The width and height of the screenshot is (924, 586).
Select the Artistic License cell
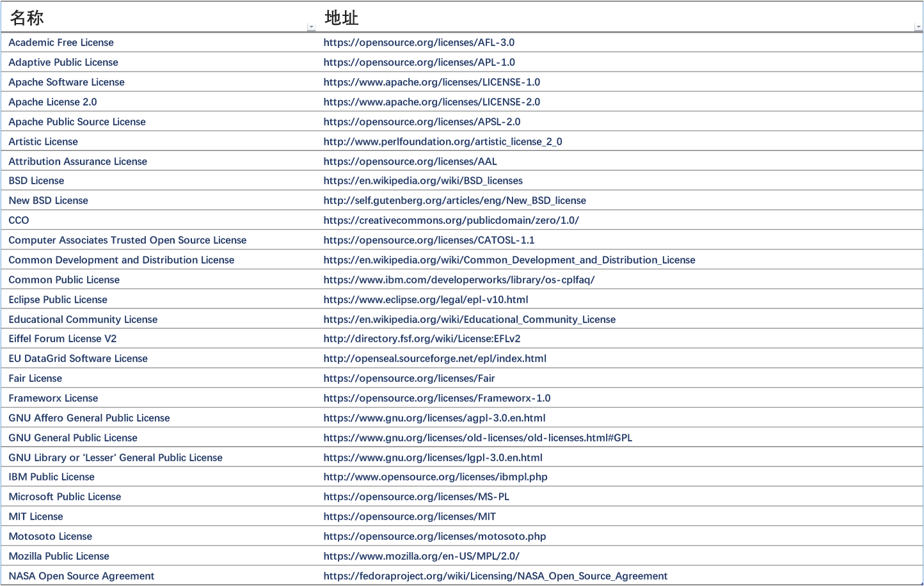pos(44,141)
